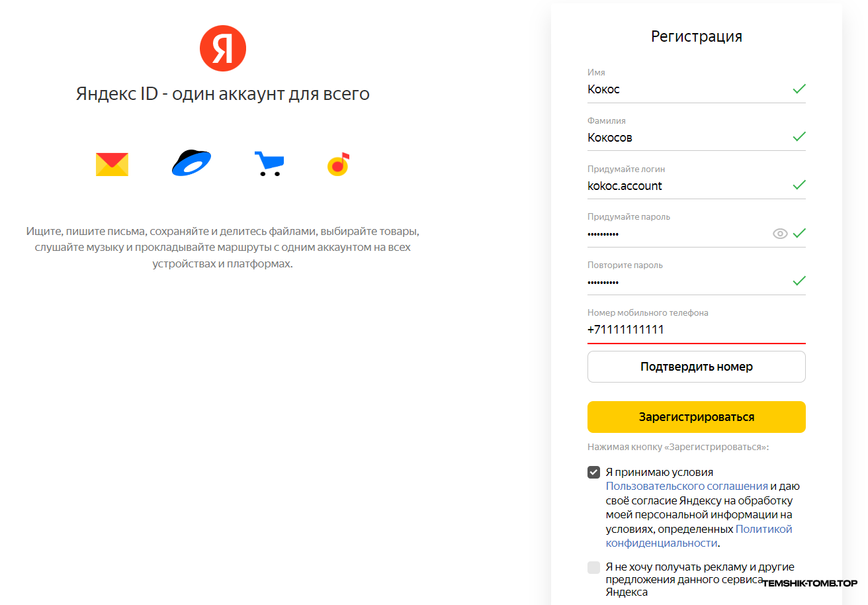Click the Регистрация heading
The image size is (868, 605).
(697, 36)
